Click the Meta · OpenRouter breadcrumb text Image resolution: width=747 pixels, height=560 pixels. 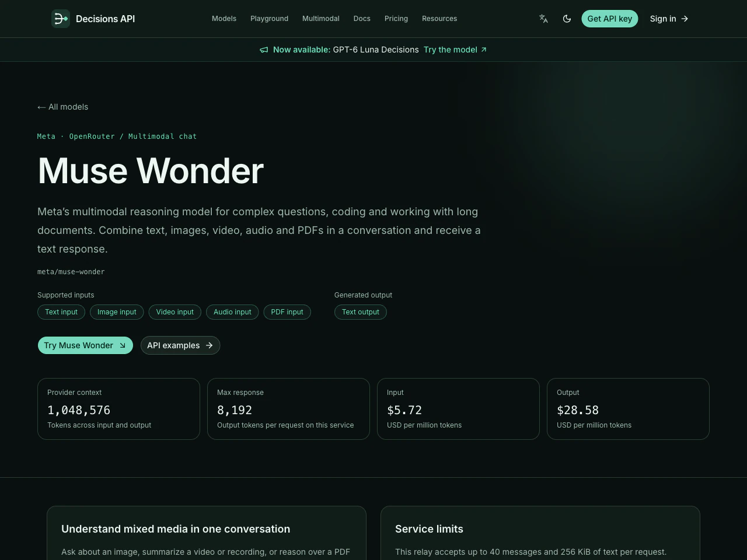point(117,136)
